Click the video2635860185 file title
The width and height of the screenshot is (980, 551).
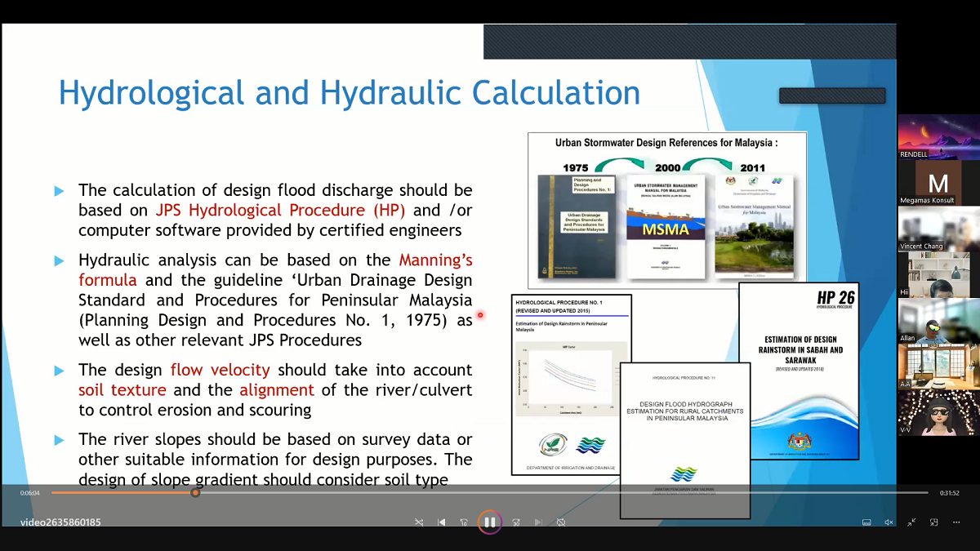tap(60, 522)
